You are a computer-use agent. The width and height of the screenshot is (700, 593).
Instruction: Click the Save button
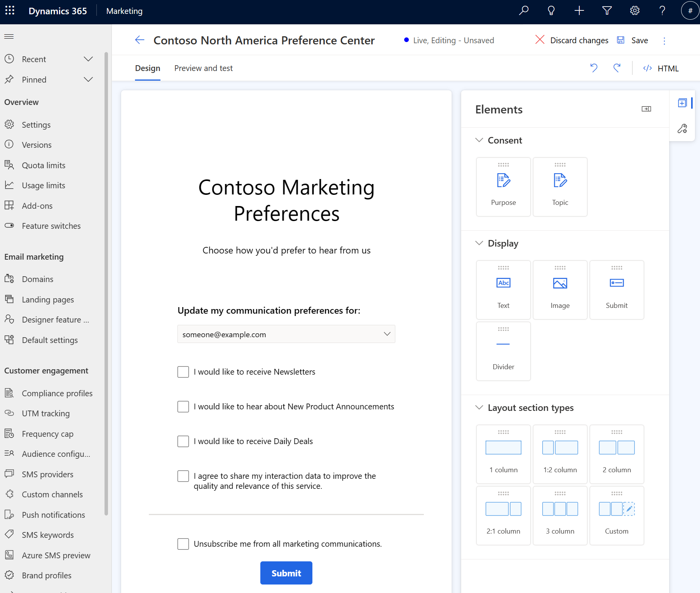(x=633, y=40)
